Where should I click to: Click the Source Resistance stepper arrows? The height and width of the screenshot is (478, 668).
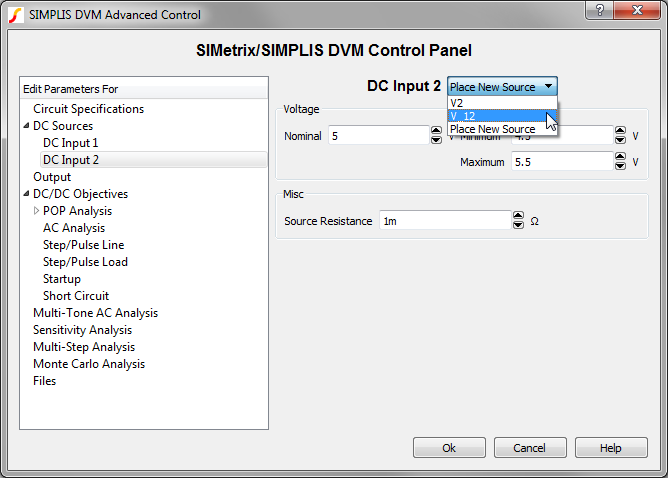(x=518, y=221)
